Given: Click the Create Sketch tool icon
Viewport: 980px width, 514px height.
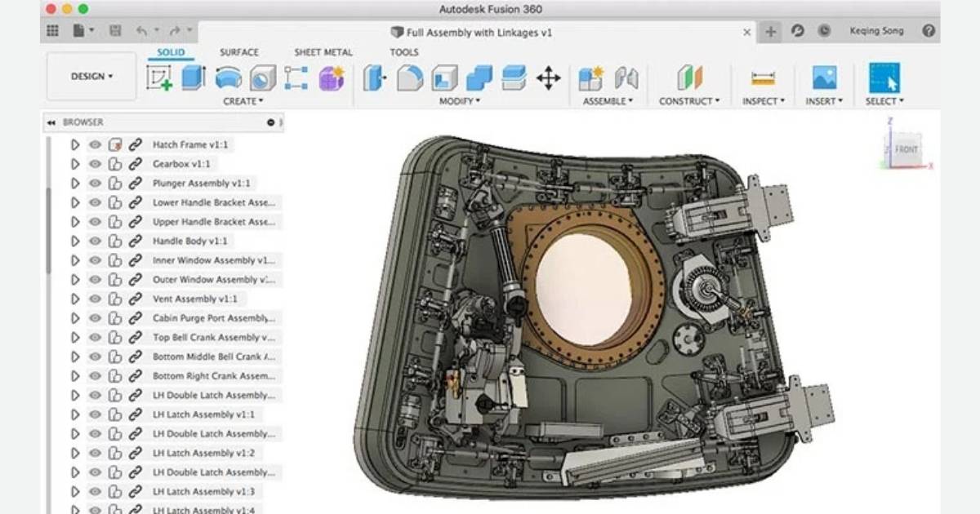Looking at the screenshot, I should click(x=158, y=78).
